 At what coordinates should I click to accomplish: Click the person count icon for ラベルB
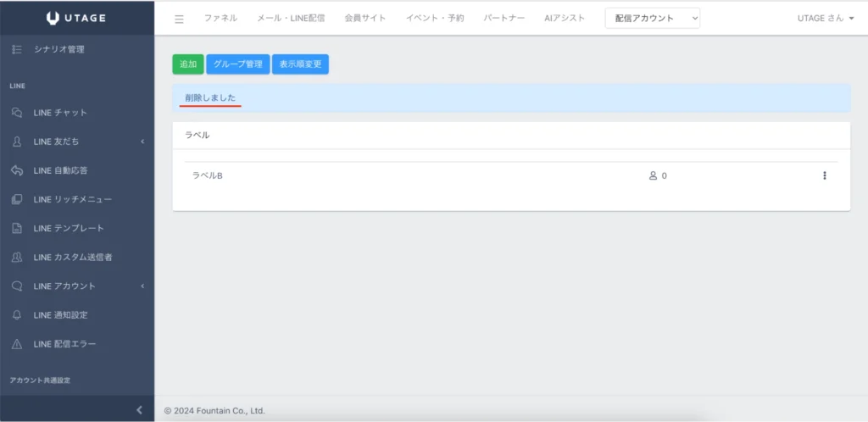pos(653,176)
